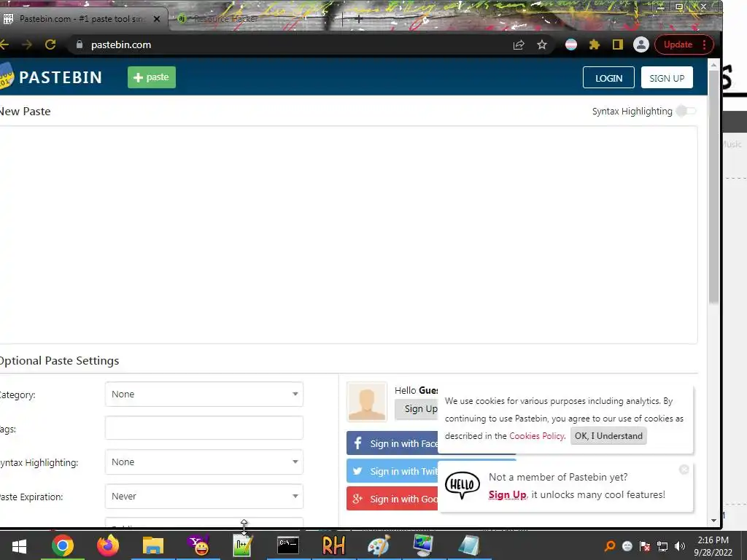Click the gray Sign Up button beside avatar

pyautogui.click(x=417, y=408)
